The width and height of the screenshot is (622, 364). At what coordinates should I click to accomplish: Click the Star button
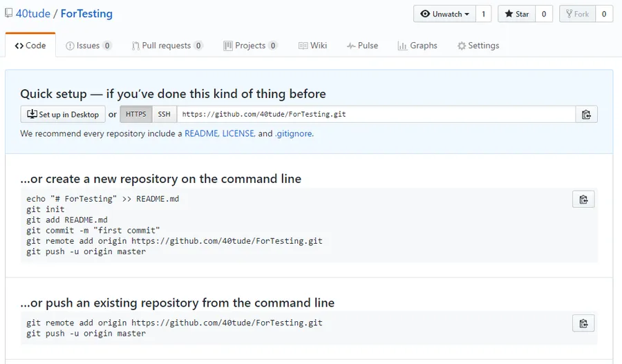tap(516, 14)
